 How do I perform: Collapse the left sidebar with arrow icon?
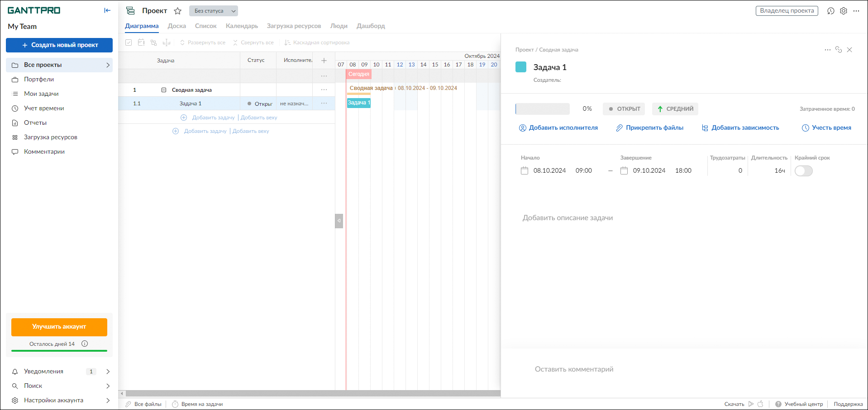coord(107,10)
